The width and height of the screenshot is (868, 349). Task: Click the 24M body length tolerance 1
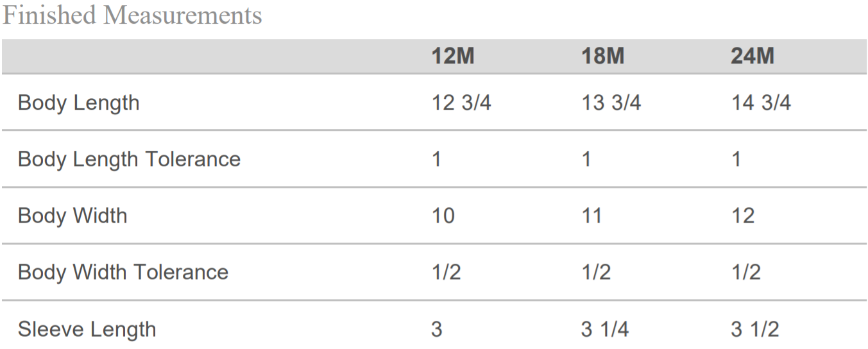pyautogui.click(x=736, y=159)
